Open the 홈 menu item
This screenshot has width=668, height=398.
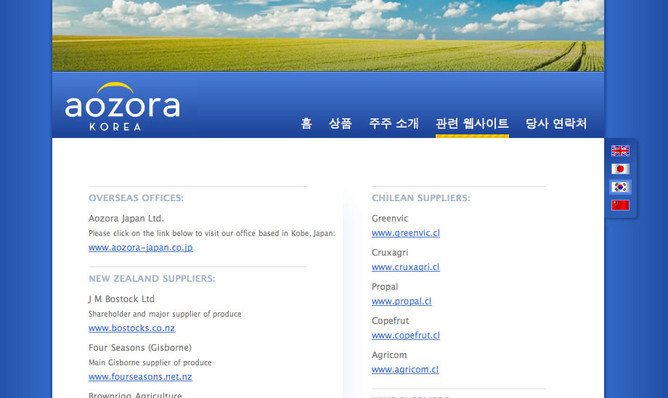tap(306, 124)
